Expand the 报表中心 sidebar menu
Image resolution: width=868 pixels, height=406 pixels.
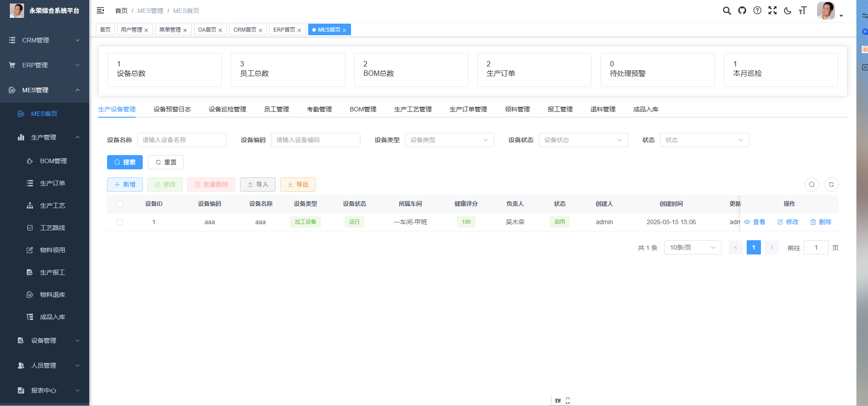coord(45,390)
